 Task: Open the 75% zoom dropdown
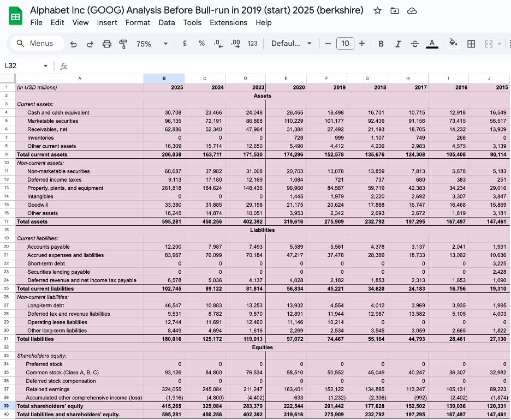(152, 44)
